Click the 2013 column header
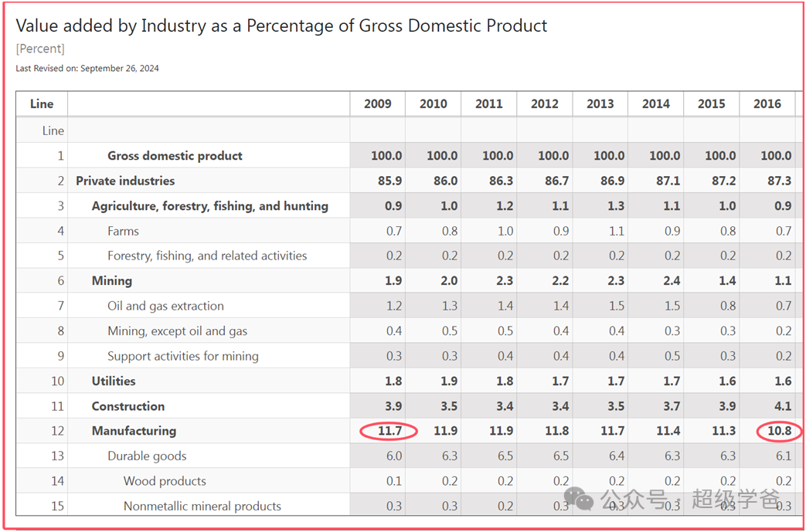 tap(600, 103)
